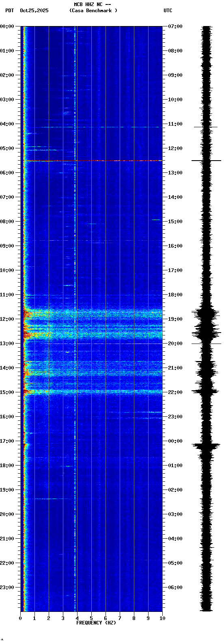The image size is (224, 644).
Task: Click the 06:00 UTC time label
Action: pos(175,587)
